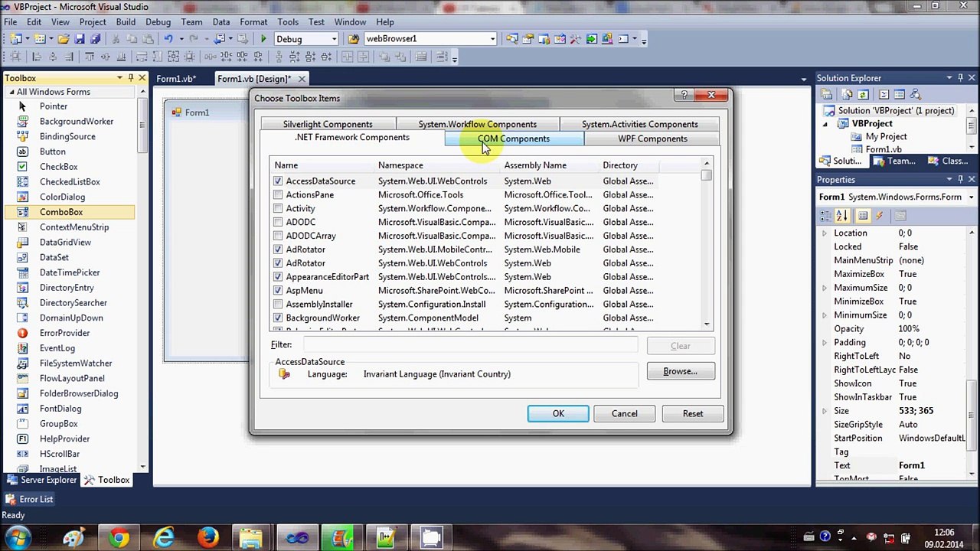
Task: Expand the Size property
Action: [x=825, y=411]
